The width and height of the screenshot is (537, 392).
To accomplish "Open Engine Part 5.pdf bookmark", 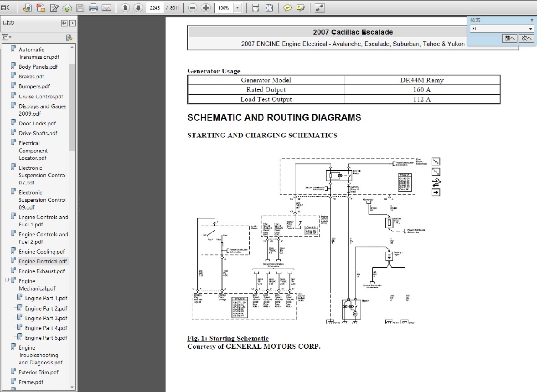I will click(x=46, y=338).
